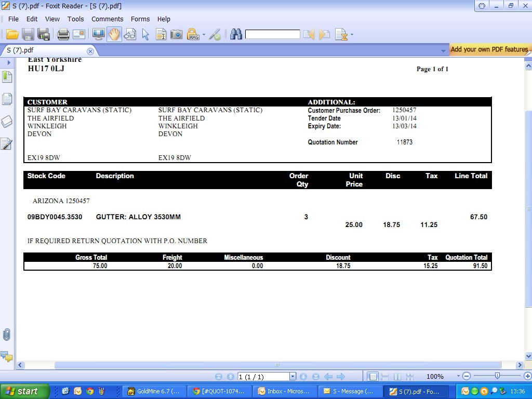Expand the RMS lock dropdown arrow
532x399 pixels.
pyautogui.click(x=204, y=35)
